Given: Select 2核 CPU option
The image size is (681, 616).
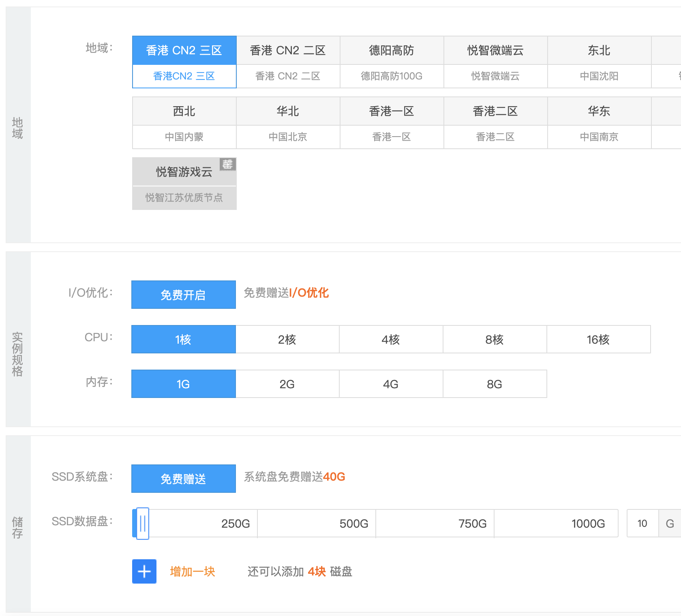Looking at the screenshot, I should click(x=287, y=339).
